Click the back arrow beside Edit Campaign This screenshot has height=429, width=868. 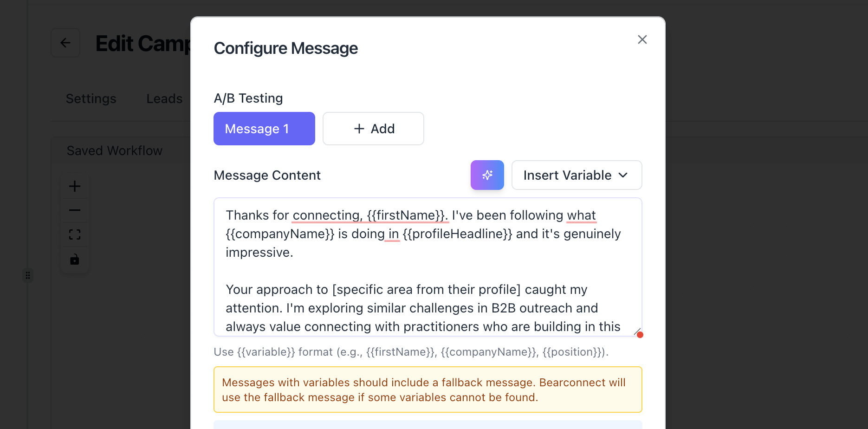(65, 43)
